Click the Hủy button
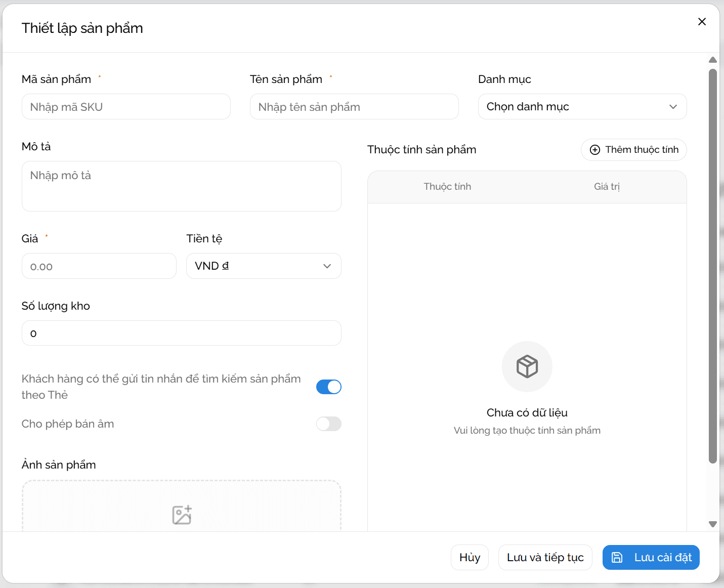The image size is (724, 588). [x=470, y=558]
